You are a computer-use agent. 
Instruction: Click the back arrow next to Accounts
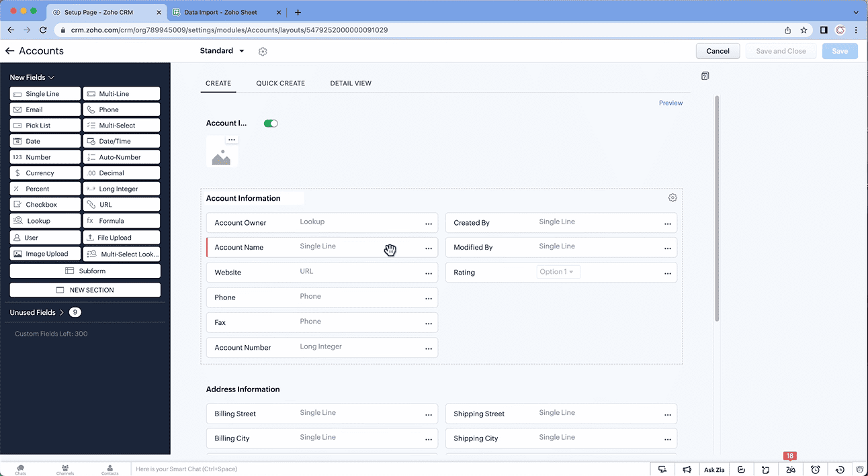click(9, 51)
